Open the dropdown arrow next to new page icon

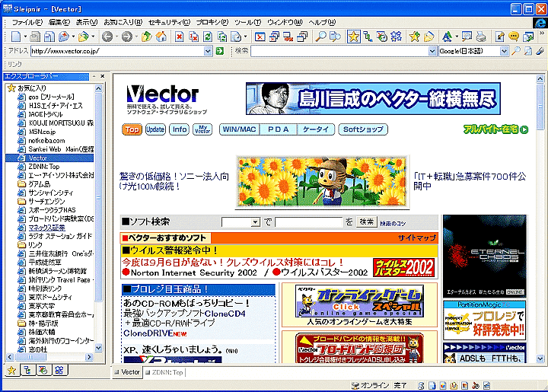coord(25,37)
